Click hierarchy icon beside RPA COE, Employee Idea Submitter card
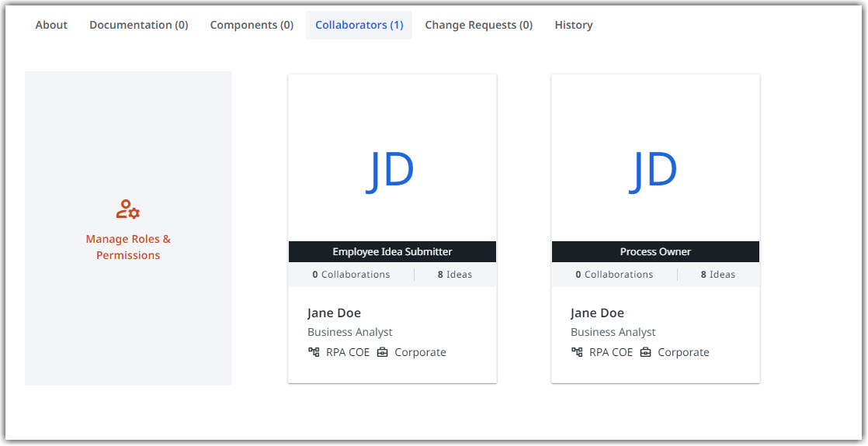 pyautogui.click(x=314, y=352)
